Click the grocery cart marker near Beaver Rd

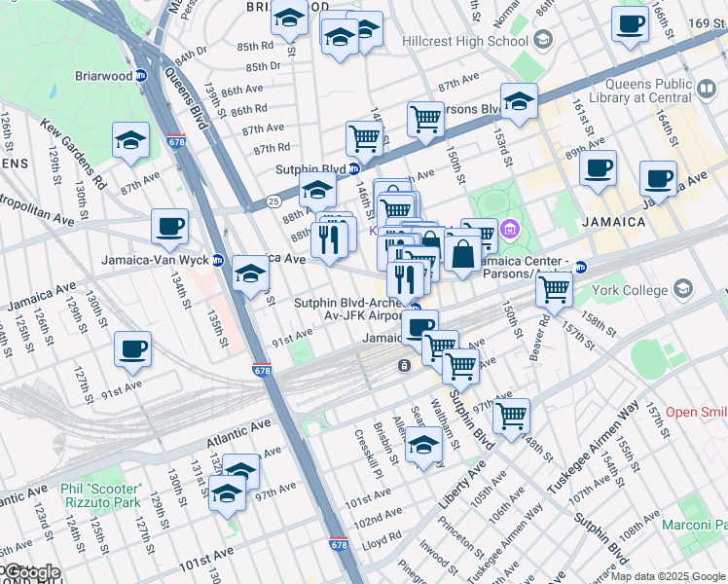click(x=554, y=292)
